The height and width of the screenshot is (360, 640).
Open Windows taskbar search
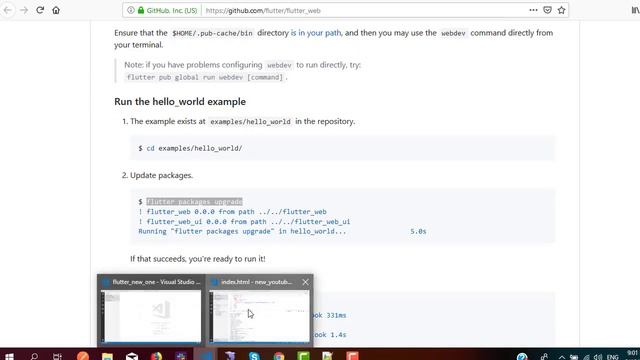[x=34, y=356]
